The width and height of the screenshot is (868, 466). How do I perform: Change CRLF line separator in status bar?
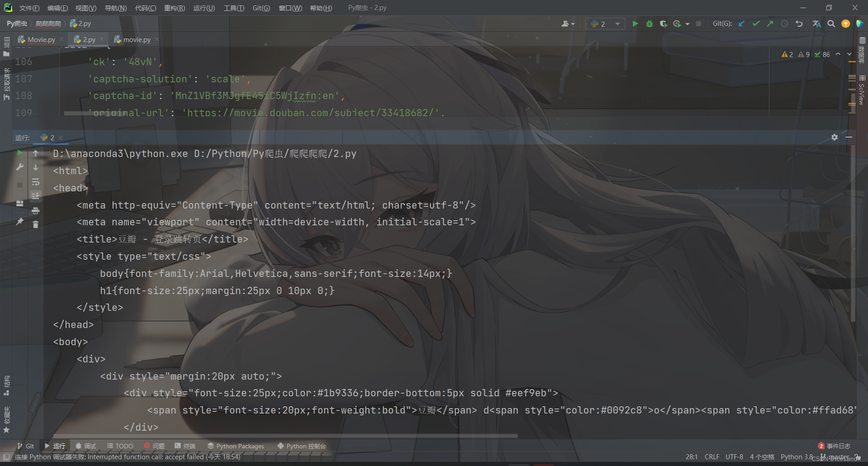click(712, 457)
